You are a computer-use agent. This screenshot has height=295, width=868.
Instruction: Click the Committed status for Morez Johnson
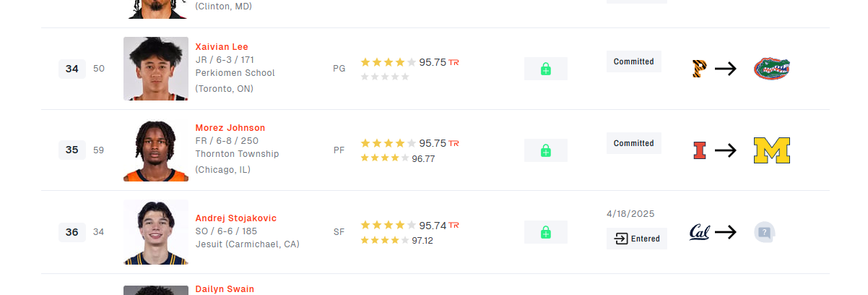(x=633, y=143)
